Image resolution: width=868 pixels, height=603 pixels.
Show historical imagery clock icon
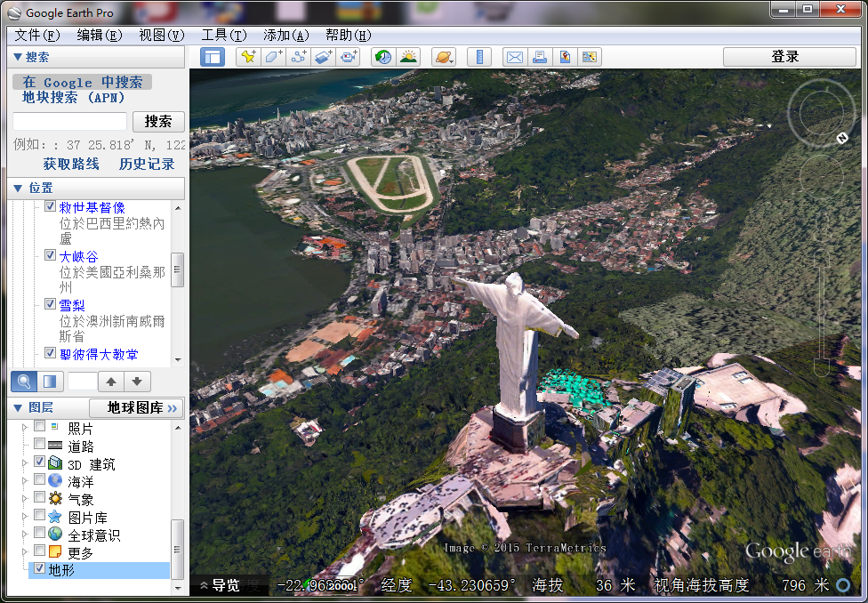click(383, 57)
